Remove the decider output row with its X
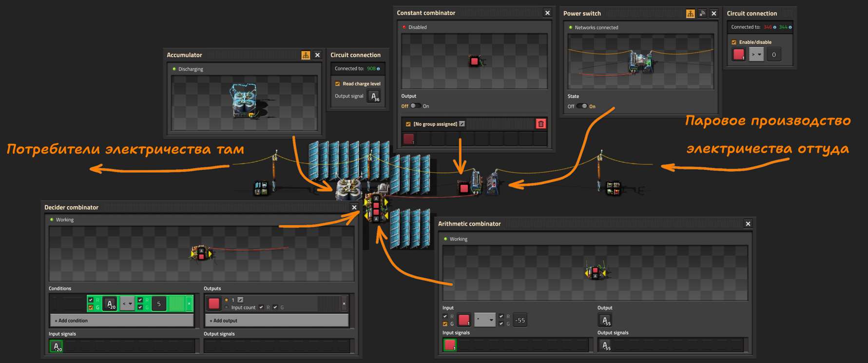868x363 pixels. click(x=344, y=304)
